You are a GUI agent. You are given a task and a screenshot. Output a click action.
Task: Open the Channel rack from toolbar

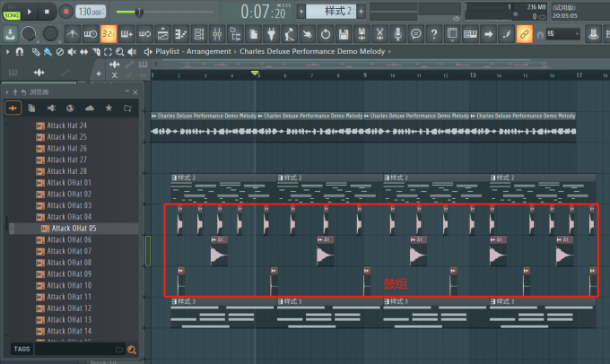(199, 34)
